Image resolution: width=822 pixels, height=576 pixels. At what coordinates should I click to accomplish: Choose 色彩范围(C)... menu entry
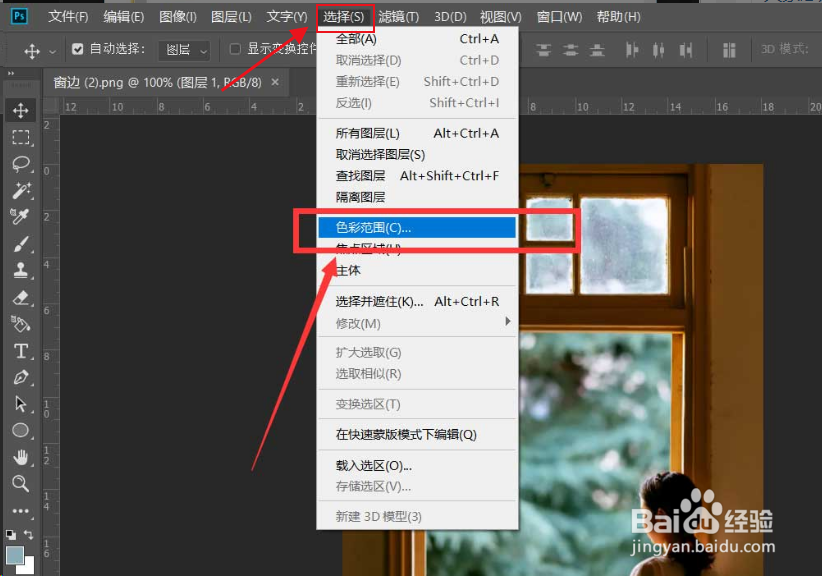tap(417, 227)
